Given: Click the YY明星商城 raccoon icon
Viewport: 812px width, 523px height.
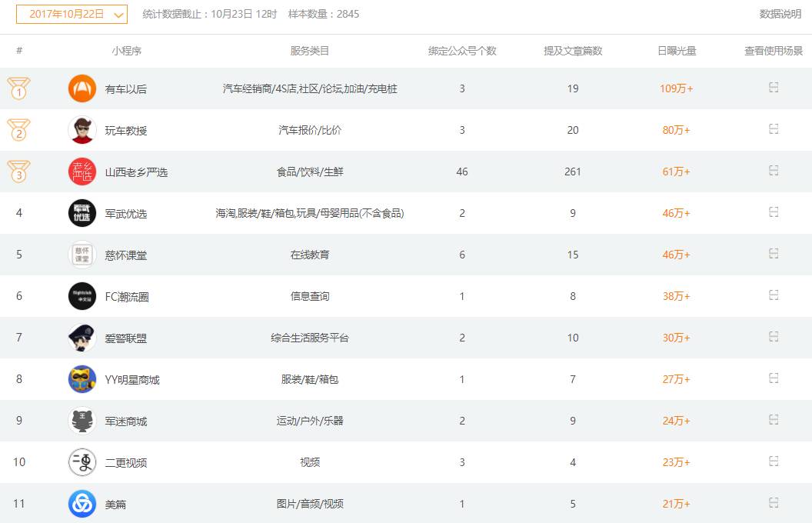Looking at the screenshot, I should [x=82, y=379].
